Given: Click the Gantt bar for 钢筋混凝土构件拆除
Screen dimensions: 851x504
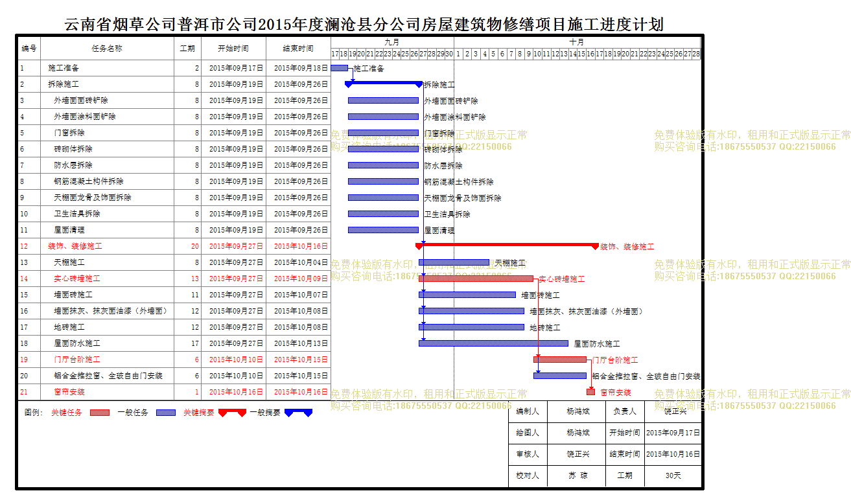Looking at the screenshot, I should click(x=384, y=181).
